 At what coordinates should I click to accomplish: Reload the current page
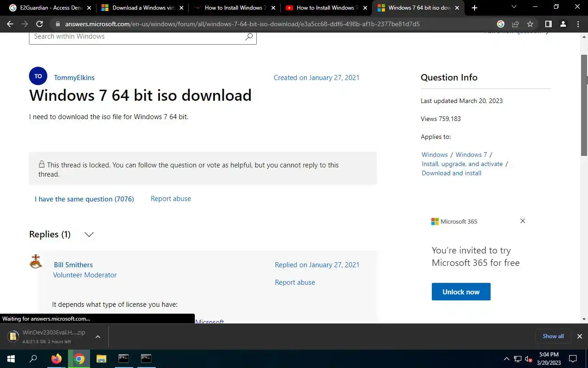(40, 24)
